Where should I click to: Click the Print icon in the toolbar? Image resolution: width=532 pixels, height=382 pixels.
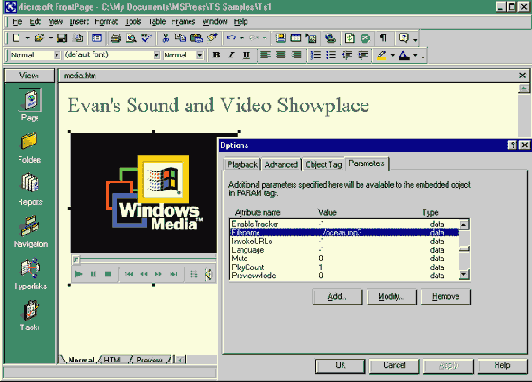pos(116,38)
